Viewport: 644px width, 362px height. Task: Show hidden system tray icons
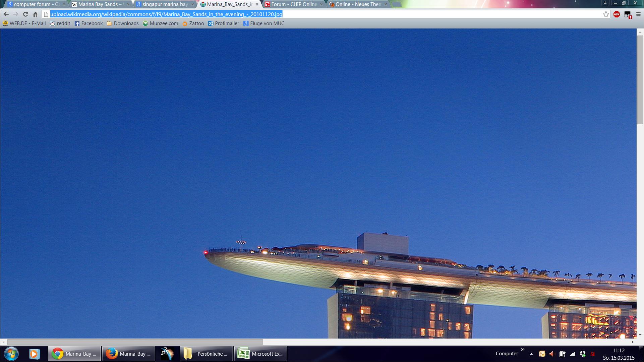[x=531, y=354]
